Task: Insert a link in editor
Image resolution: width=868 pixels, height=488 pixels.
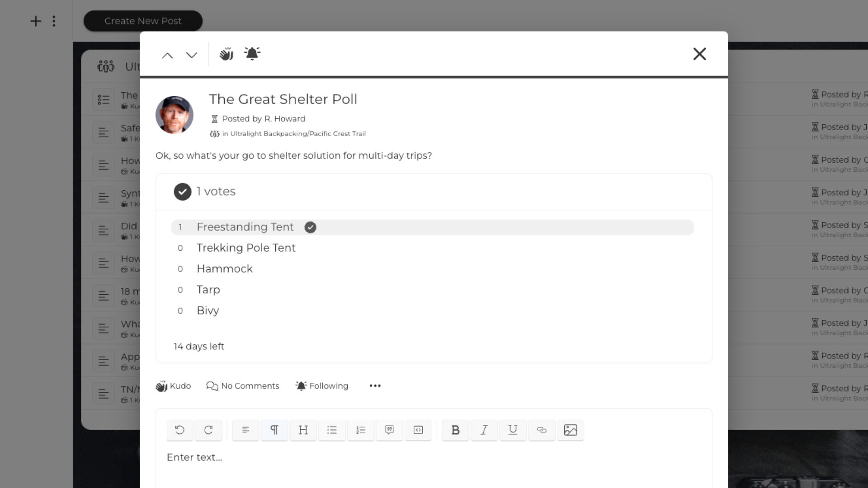Action: click(x=541, y=430)
